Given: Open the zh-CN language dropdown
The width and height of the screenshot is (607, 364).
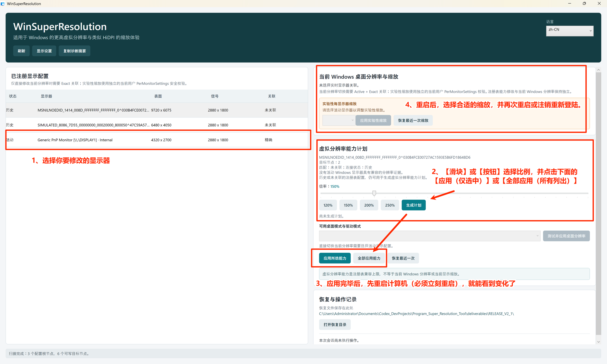Looking at the screenshot, I should (x=570, y=31).
